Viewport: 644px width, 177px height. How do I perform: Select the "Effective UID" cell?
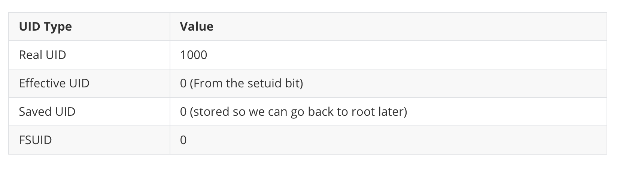tap(54, 83)
